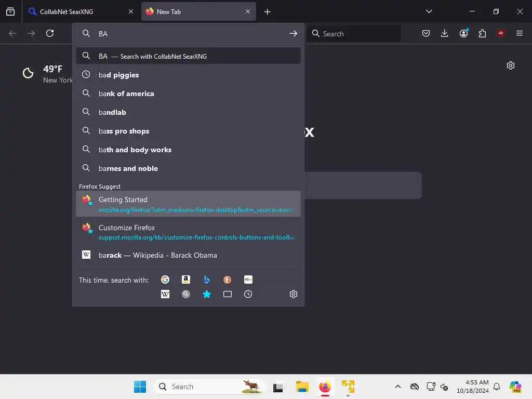Open the Downloads panel
Screen dimensions: 532x399
(445, 33)
